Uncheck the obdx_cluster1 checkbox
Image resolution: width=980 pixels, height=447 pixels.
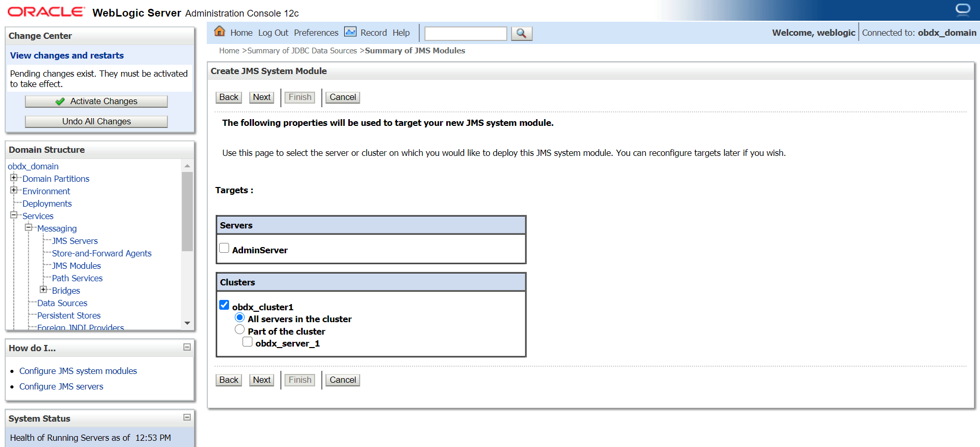tap(224, 305)
